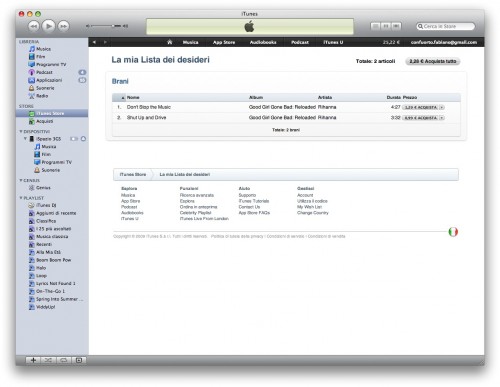Click Acquista tutto button
This screenshot has width=500, height=387.
[x=433, y=61]
